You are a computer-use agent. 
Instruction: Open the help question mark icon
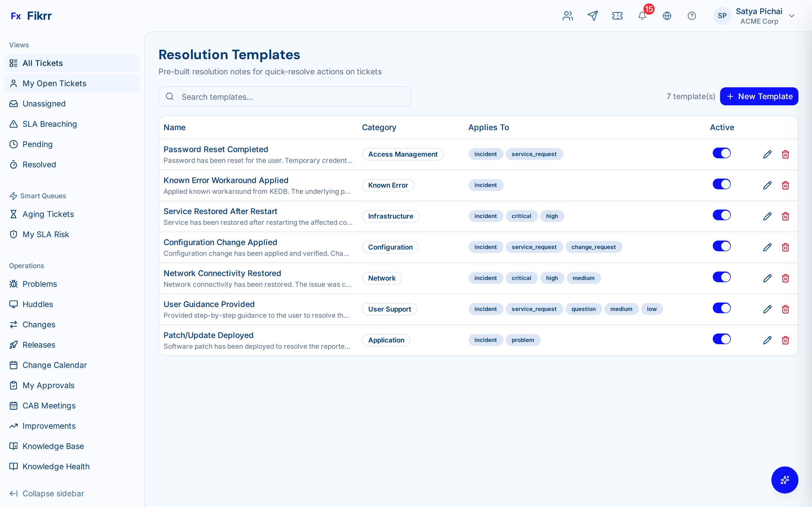click(x=692, y=15)
